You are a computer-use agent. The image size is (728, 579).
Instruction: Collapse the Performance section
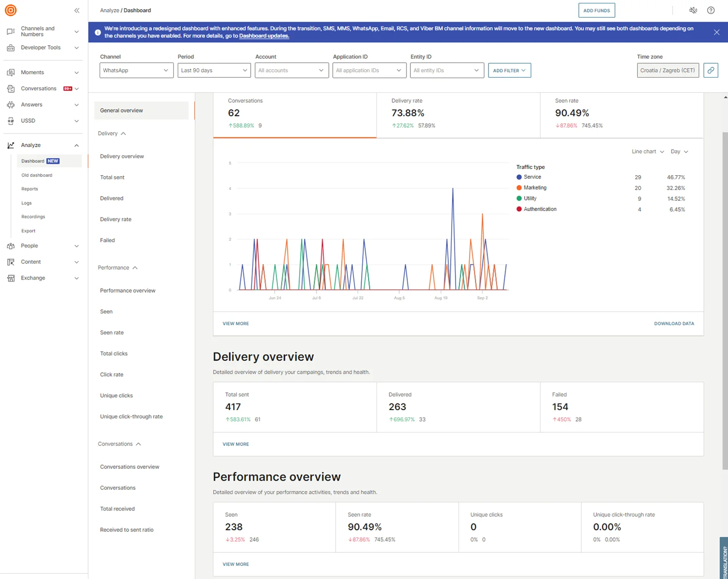(118, 268)
